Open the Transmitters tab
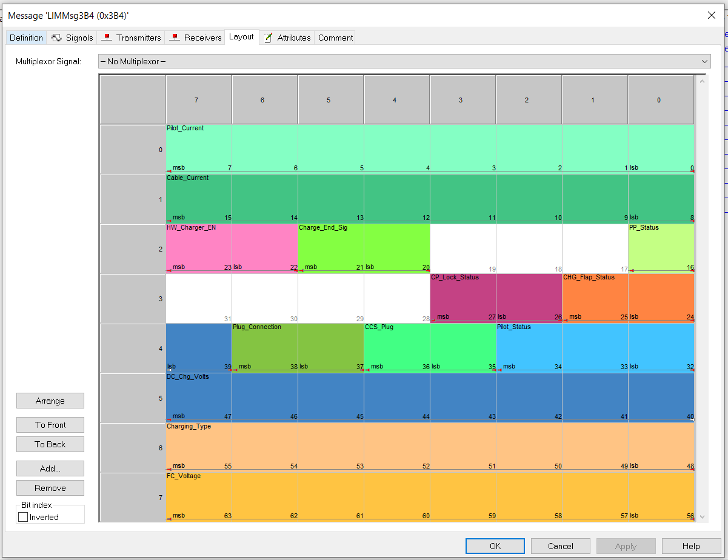This screenshot has height=560, width=728. (132, 38)
